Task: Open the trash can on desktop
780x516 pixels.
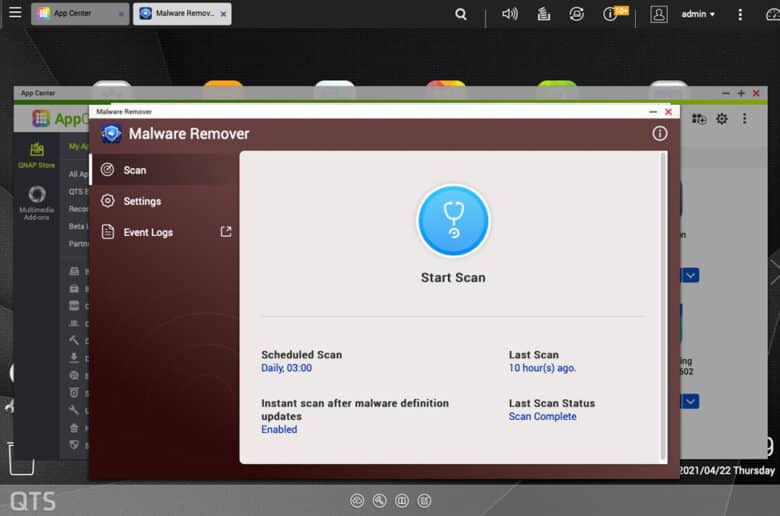Action: (x=21, y=458)
